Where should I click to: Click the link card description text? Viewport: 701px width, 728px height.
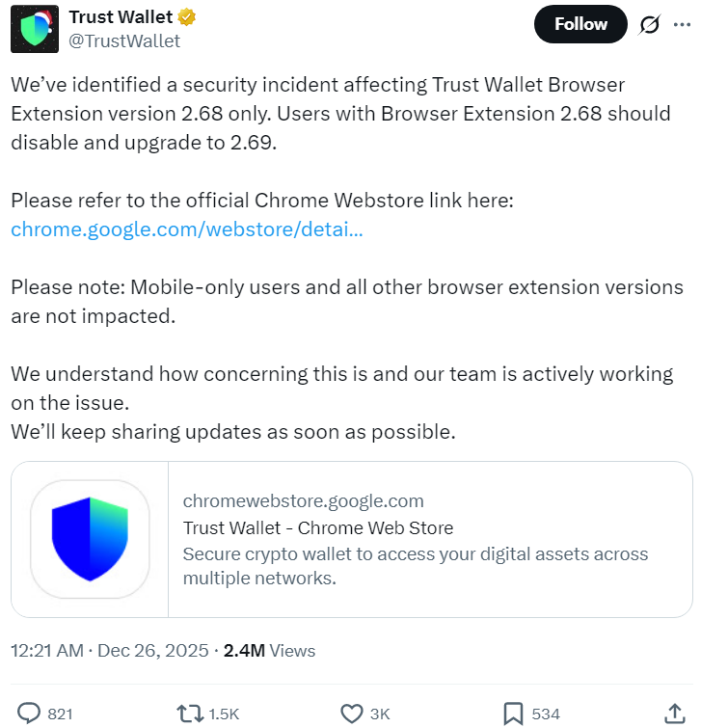point(415,566)
